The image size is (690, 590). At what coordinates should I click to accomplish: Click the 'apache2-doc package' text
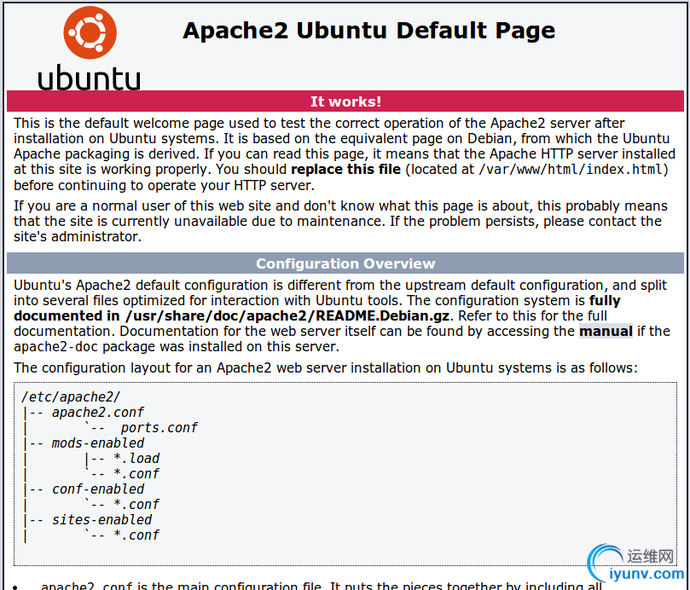[84, 347]
